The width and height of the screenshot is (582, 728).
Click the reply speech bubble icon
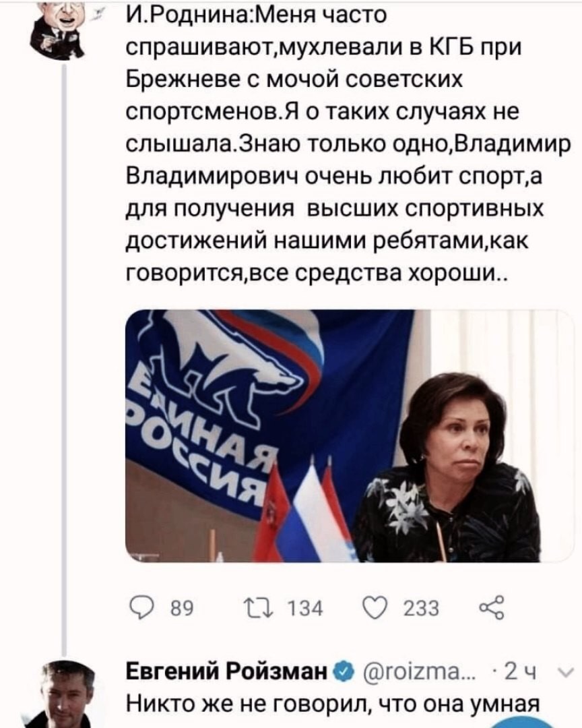click(135, 610)
